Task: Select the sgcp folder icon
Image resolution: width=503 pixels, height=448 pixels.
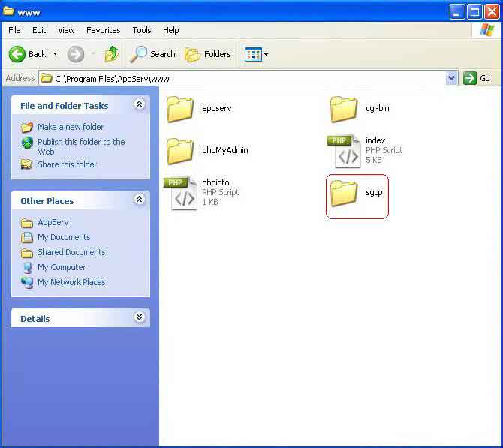Action: tap(344, 193)
